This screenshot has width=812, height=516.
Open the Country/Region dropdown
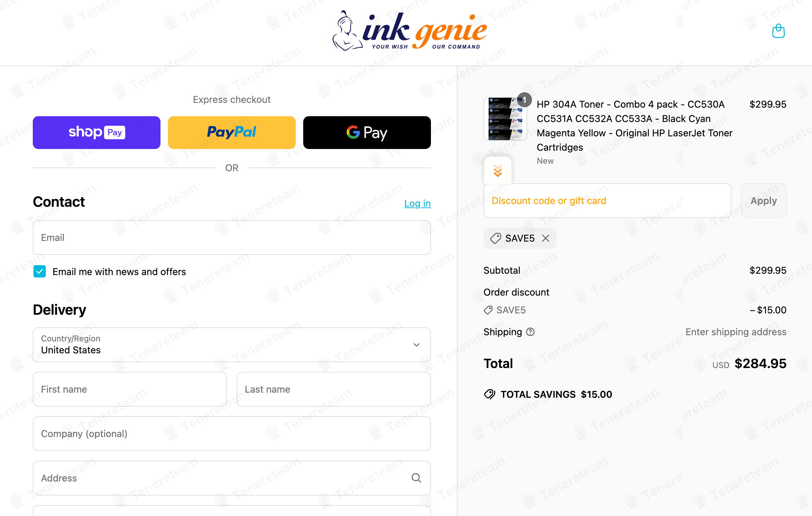(232, 345)
